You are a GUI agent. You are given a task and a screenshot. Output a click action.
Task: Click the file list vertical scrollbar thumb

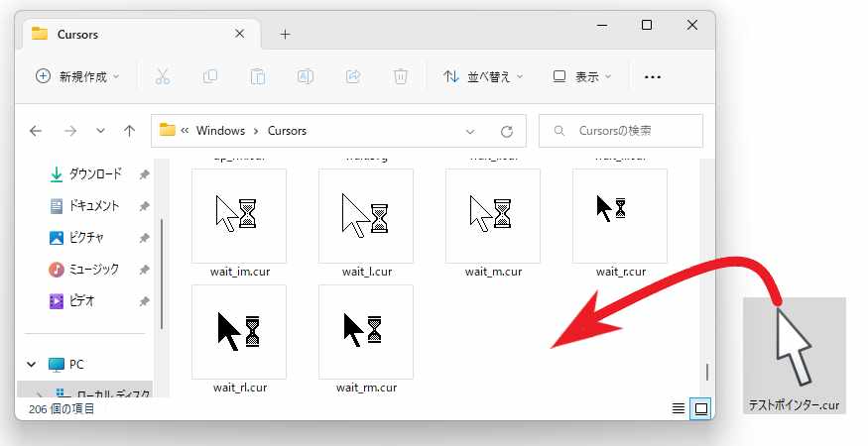coord(707,372)
